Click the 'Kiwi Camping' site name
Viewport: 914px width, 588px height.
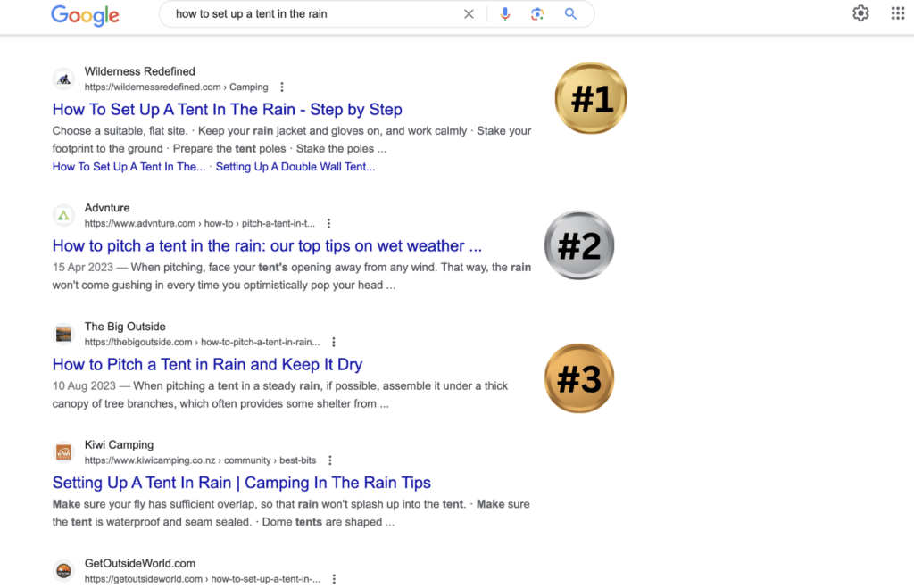tap(119, 444)
